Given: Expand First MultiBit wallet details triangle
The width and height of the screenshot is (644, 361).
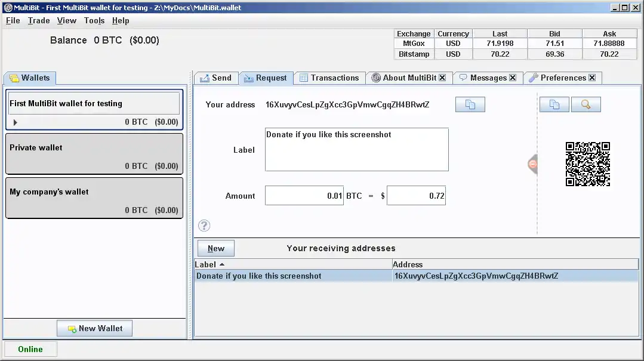Looking at the screenshot, I should 16,122.
